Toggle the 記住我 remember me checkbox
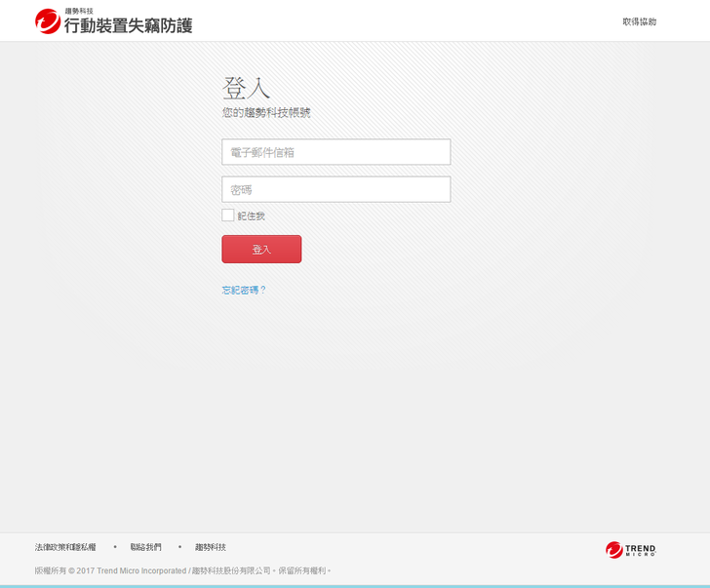 (228, 215)
